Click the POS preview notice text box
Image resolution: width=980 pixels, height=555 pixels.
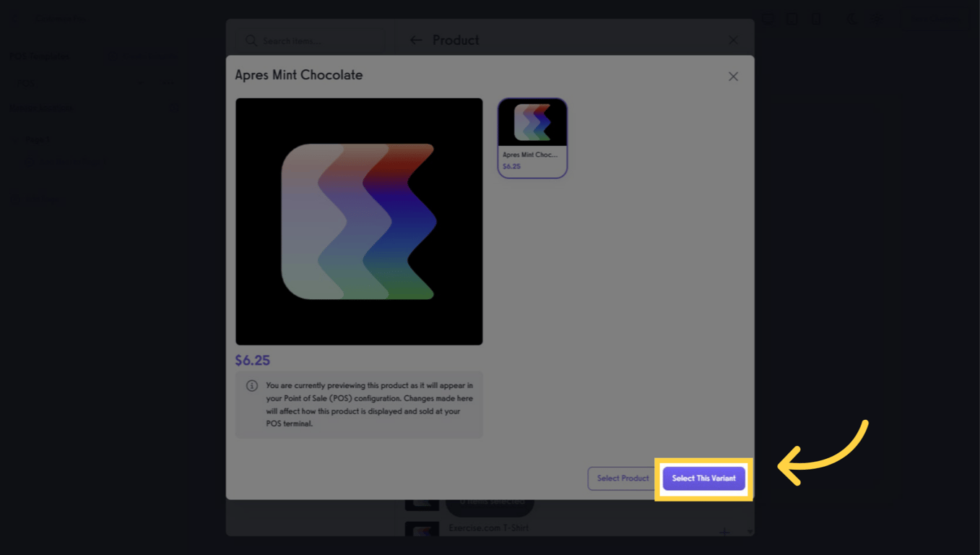coord(359,405)
